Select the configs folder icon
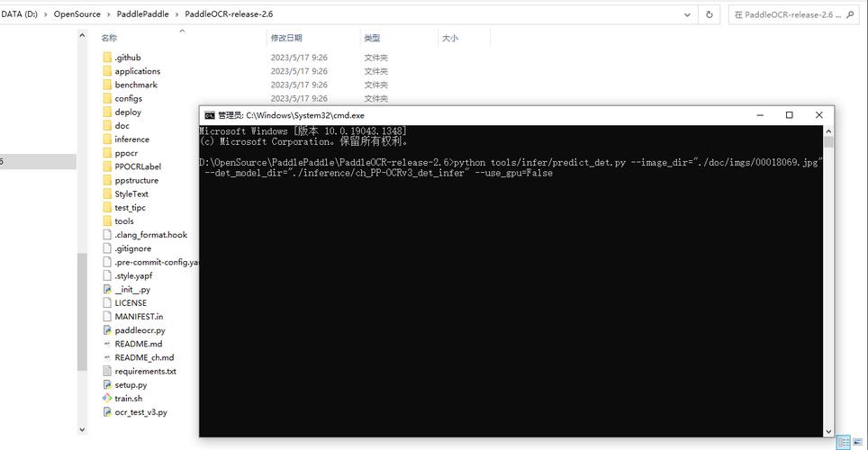Image resolution: width=868 pixels, height=450 pixels. (x=107, y=98)
